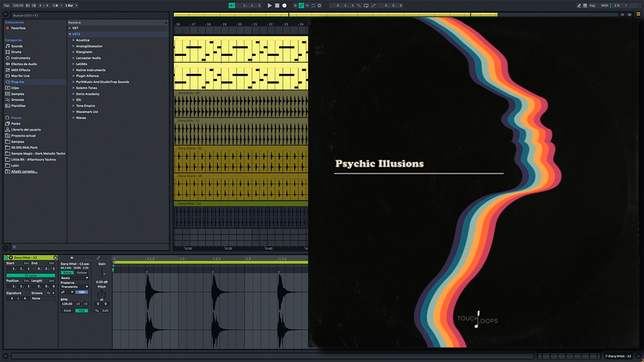Select the Drums category
This screenshot has height=362, width=644.
(16, 52)
